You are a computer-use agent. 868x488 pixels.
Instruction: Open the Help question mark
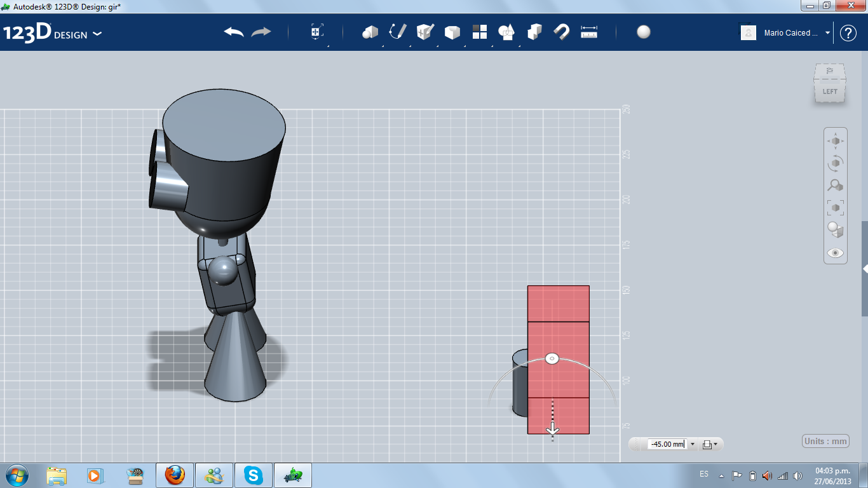pos(848,33)
